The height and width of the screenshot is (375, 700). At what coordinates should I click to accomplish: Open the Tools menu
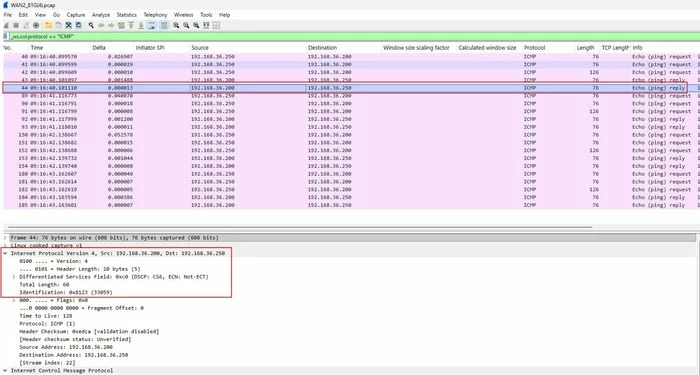point(206,15)
